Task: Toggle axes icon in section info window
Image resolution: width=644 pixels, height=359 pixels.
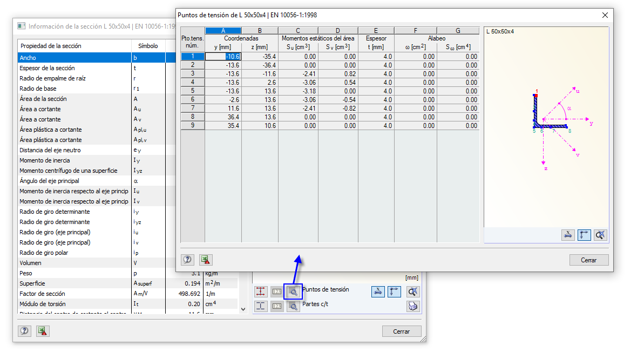Action: (394, 292)
